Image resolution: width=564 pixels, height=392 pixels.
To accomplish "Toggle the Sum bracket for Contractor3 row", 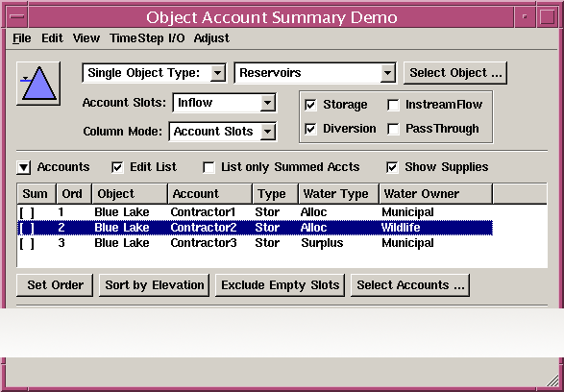I will click(x=27, y=243).
